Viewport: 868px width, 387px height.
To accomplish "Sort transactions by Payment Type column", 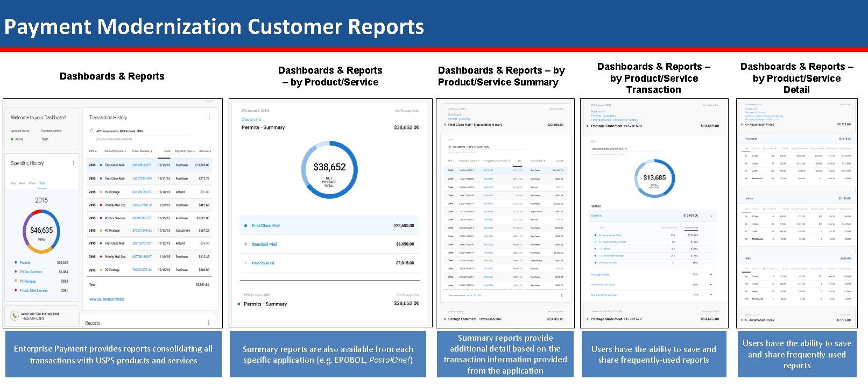I will click(x=184, y=151).
